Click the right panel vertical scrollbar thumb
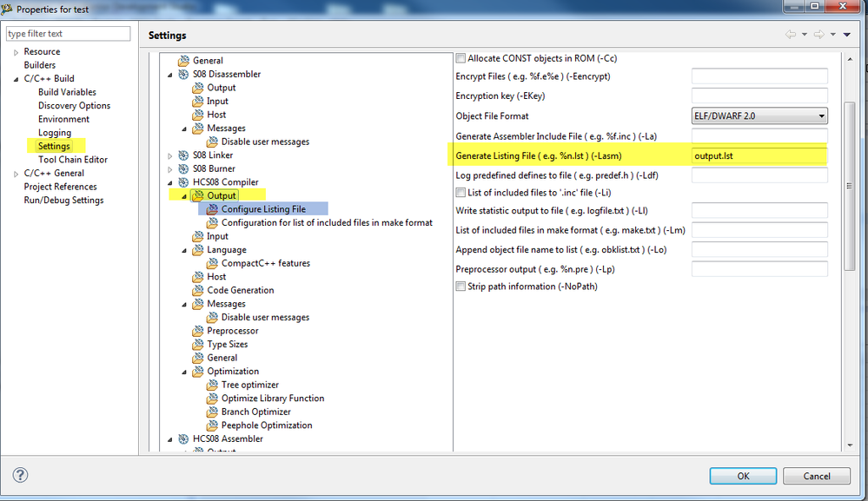Screen dimensions: 868x501 (850, 187)
